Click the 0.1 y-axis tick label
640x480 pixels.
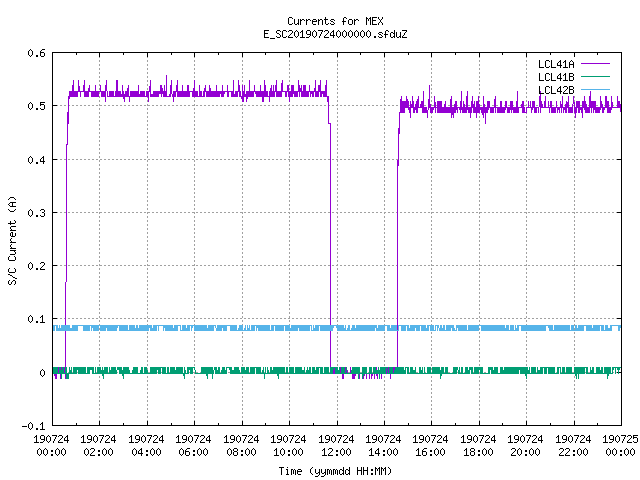point(36,319)
